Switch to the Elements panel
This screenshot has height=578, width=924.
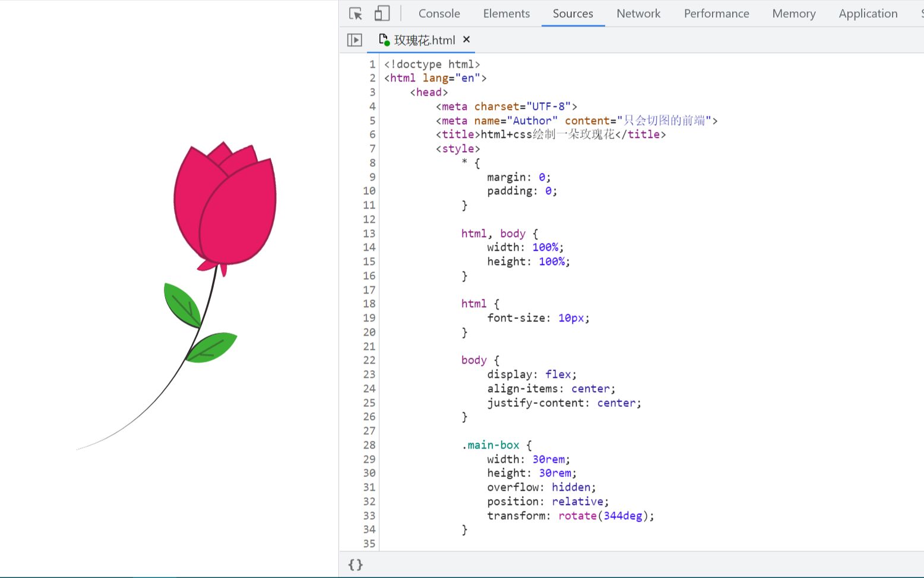point(506,13)
